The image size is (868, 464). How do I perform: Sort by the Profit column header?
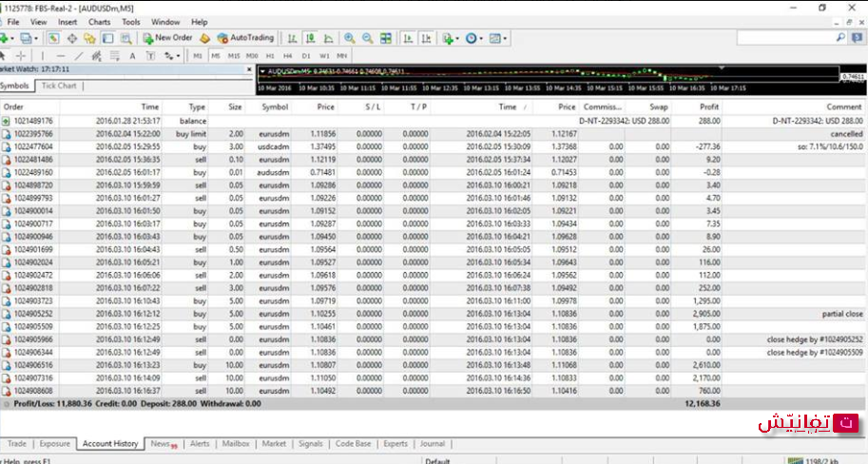[x=709, y=106]
